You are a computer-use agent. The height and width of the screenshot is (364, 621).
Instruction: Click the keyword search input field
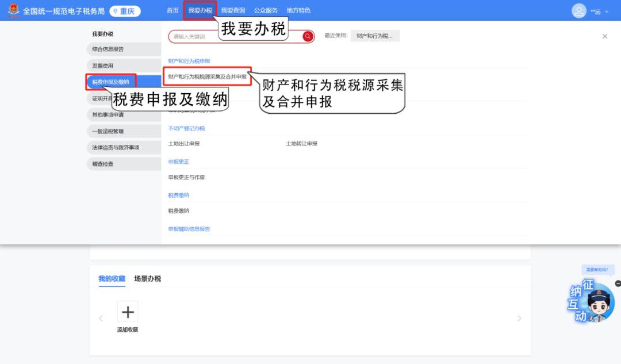click(236, 36)
